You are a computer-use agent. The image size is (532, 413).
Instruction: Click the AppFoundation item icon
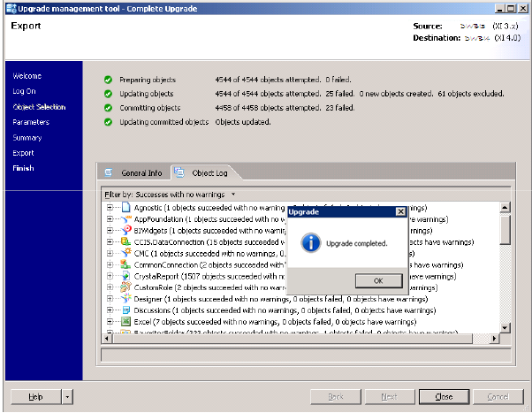(x=125, y=218)
